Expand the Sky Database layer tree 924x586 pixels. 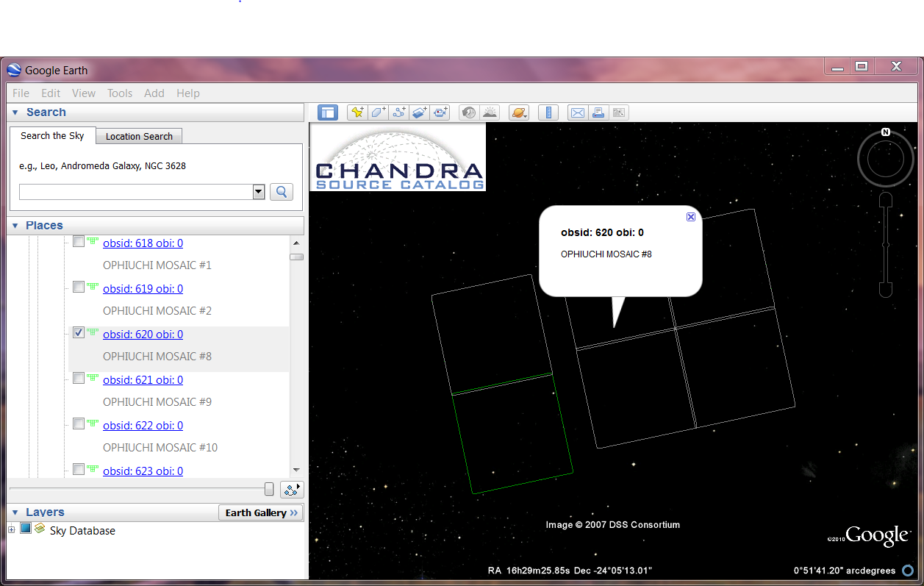pyautogui.click(x=12, y=530)
